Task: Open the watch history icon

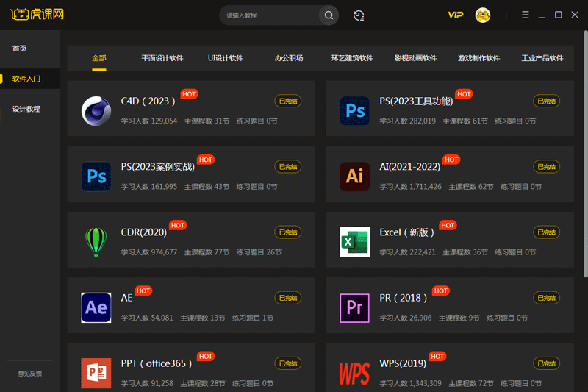Action: coord(359,15)
